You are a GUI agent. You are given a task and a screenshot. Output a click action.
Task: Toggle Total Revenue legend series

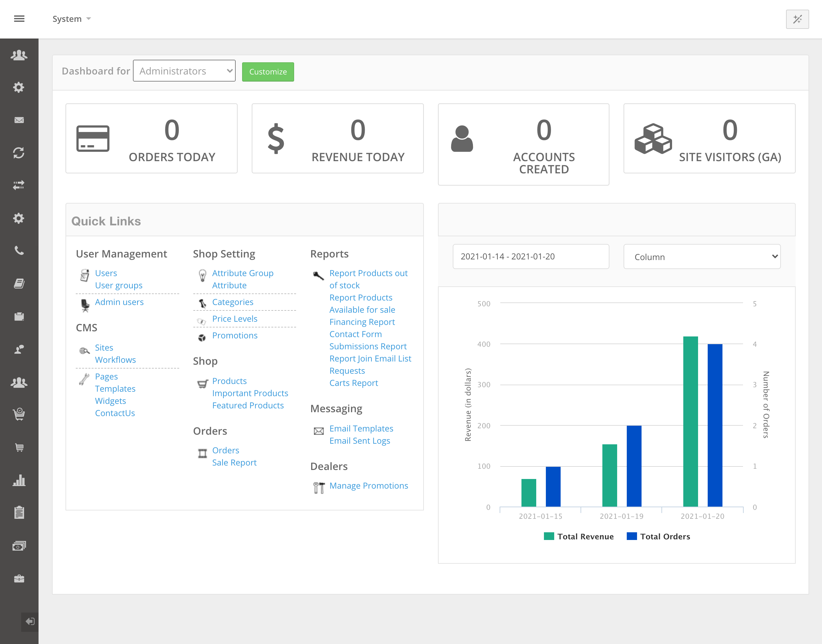[x=579, y=536]
